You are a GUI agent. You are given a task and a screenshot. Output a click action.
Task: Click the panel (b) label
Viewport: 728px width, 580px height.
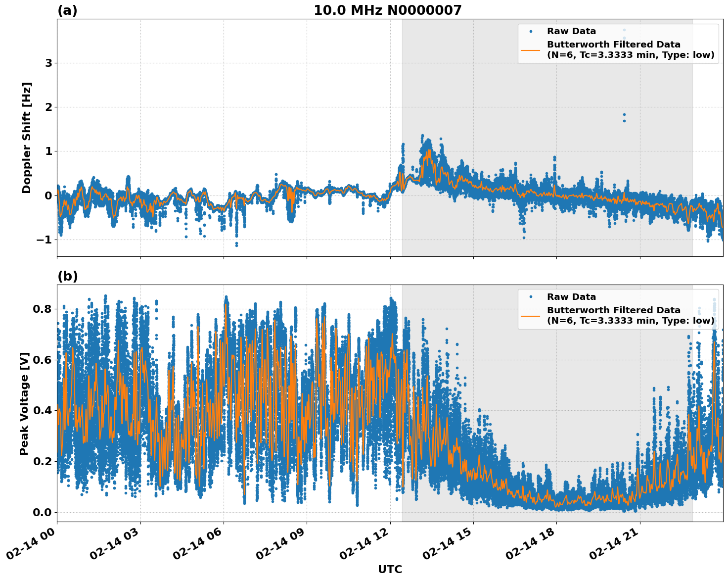pos(68,276)
